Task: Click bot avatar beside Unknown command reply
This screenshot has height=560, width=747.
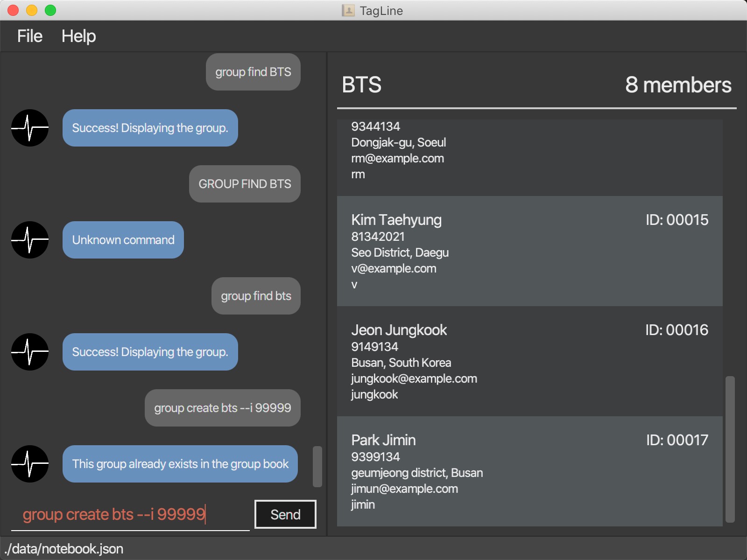Action: coord(30,240)
